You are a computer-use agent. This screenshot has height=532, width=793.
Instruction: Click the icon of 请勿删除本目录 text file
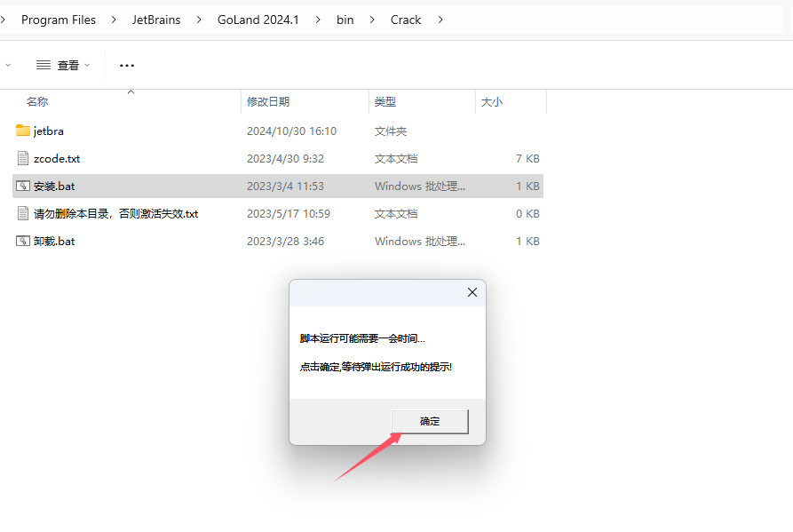click(x=23, y=213)
